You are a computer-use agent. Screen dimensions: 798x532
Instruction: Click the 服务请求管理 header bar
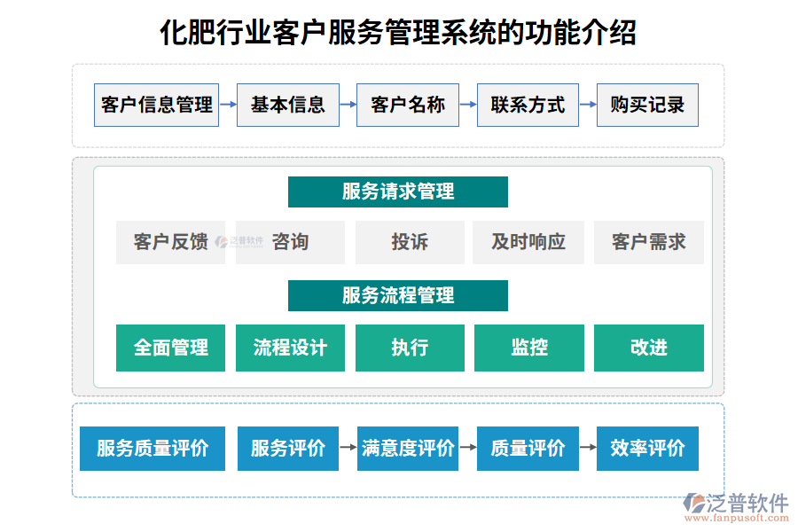click(x=398, y=192)
